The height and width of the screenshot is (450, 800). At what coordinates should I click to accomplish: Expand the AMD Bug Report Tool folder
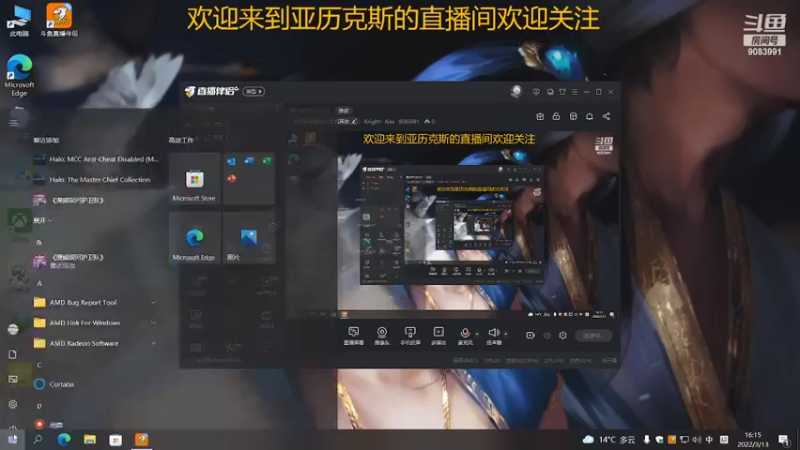click(96, 303)
